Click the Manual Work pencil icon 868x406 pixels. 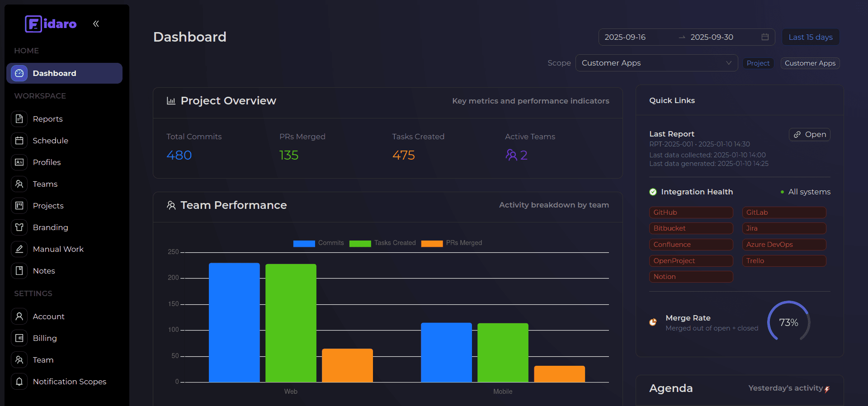tap(19, 249)
